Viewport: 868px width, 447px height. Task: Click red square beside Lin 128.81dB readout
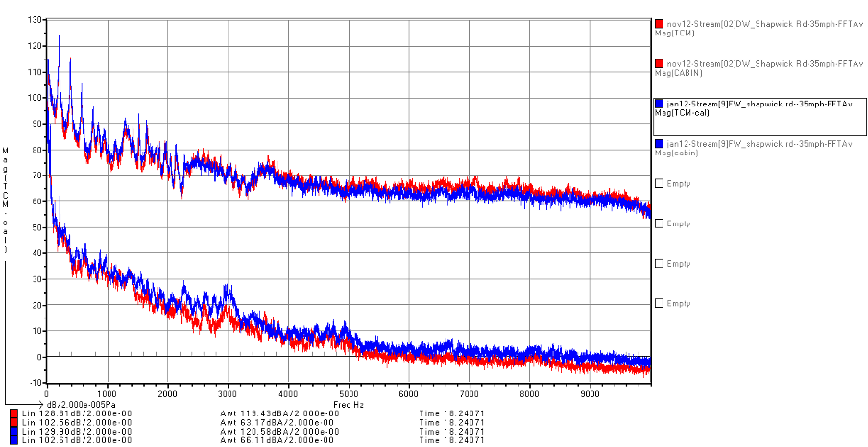(12, 413)
